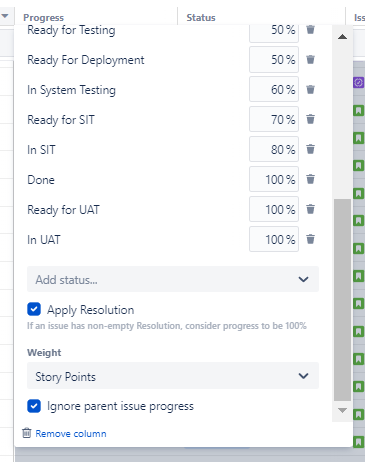Remove the Ready For Deployment status entry

[310, 60]
